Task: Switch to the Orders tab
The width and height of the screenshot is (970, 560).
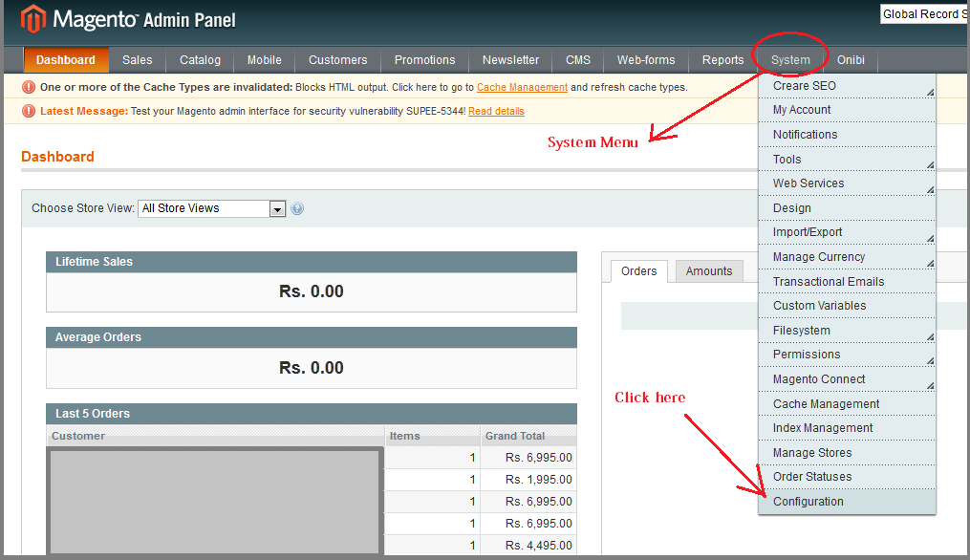Action: pos(639,271)
